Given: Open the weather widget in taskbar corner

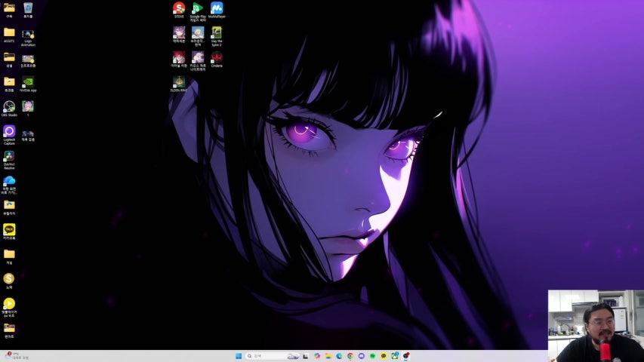Looking at the screenshot, I should click(x=17, y=356).
